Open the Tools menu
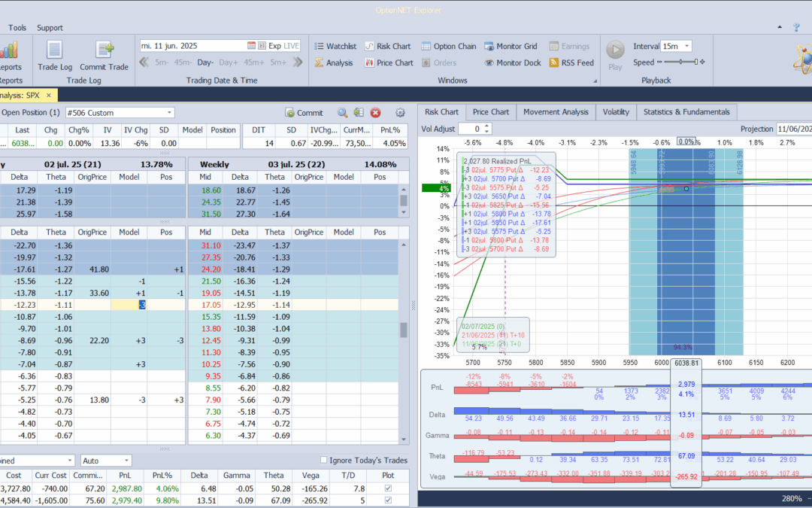The width and height of the screenshot is (812, 508). pos(17,28)
